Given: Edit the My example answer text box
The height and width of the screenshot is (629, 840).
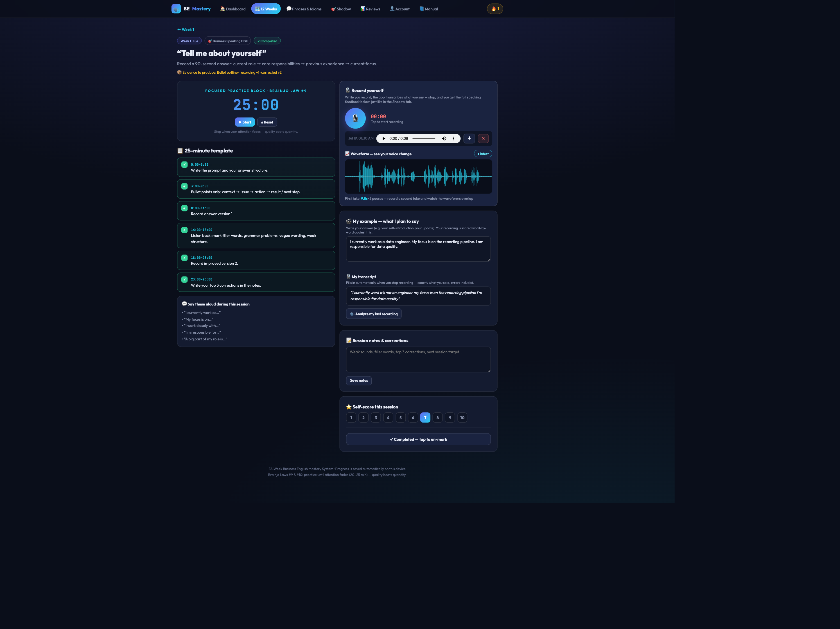Looking at the screenshot, I should (x=418, y=249).
